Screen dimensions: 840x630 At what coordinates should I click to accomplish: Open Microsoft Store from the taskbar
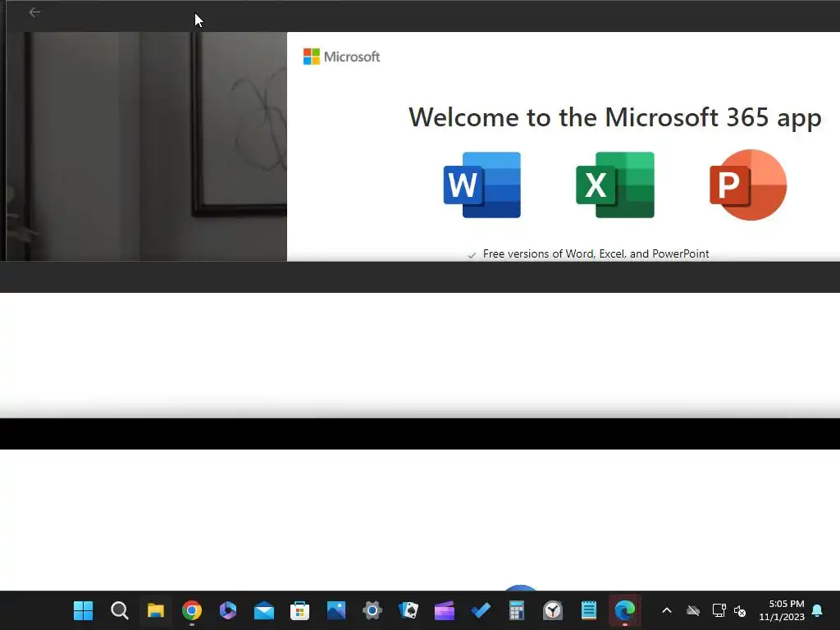click(x=300, y=610)
